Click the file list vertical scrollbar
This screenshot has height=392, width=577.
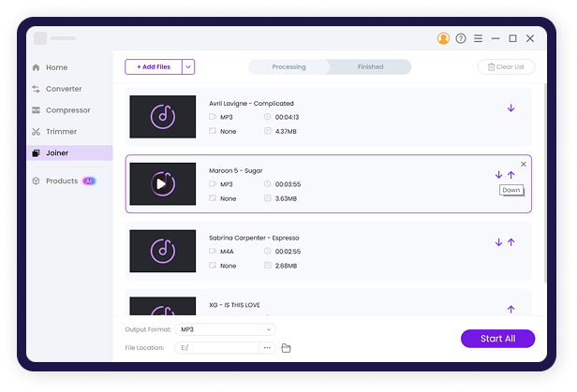(x=546, y=187)
